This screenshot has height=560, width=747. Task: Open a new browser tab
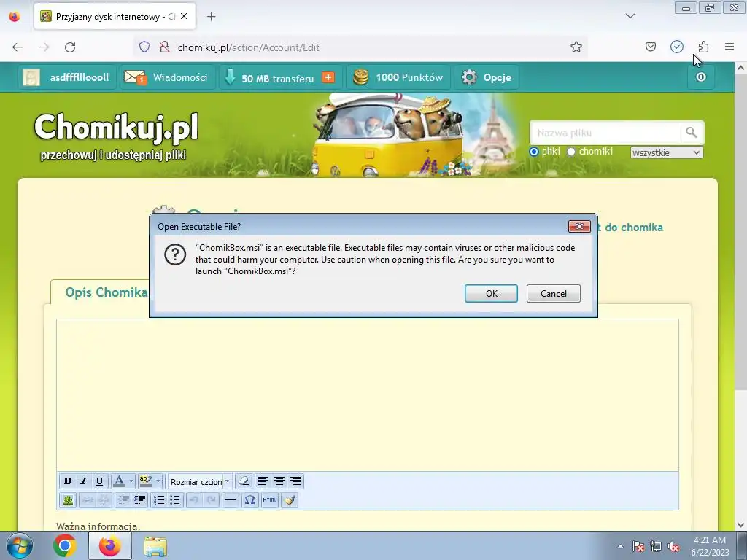point(211,17)
